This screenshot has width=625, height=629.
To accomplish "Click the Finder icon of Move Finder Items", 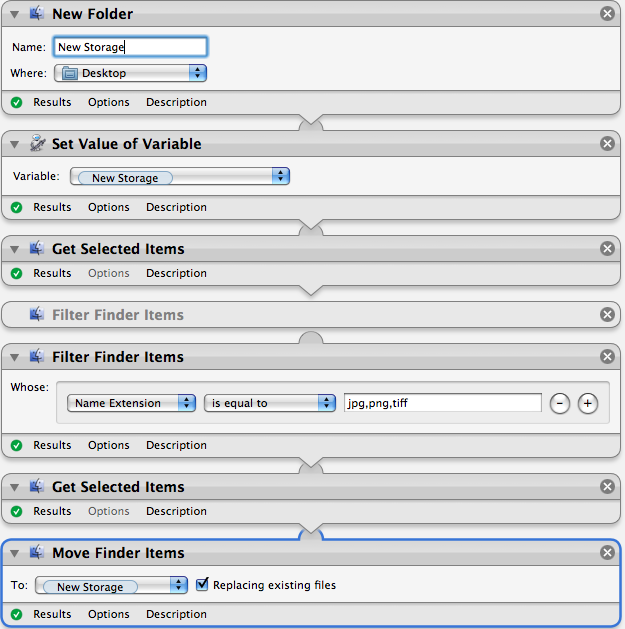I will point(37,552).
